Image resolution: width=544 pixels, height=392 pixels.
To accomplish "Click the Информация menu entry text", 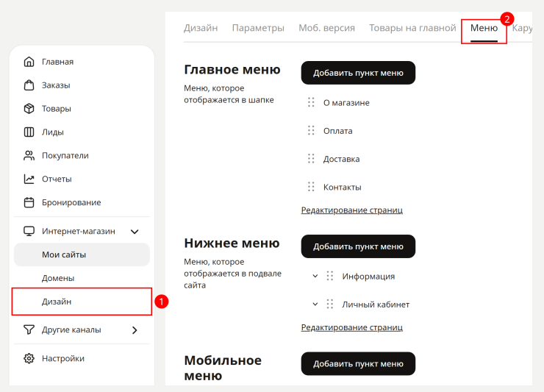I will click(368, 277).
